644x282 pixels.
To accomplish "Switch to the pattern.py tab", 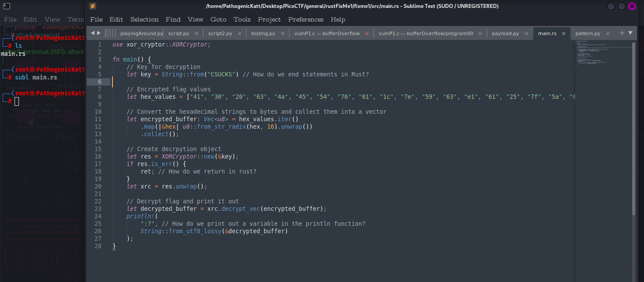I will [x=587, y=33].
